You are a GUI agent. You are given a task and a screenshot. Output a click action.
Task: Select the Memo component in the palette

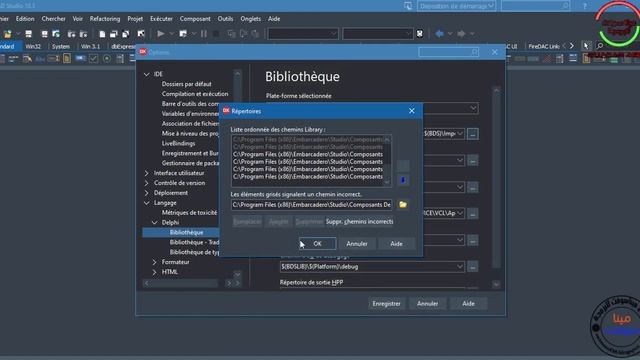67,59
